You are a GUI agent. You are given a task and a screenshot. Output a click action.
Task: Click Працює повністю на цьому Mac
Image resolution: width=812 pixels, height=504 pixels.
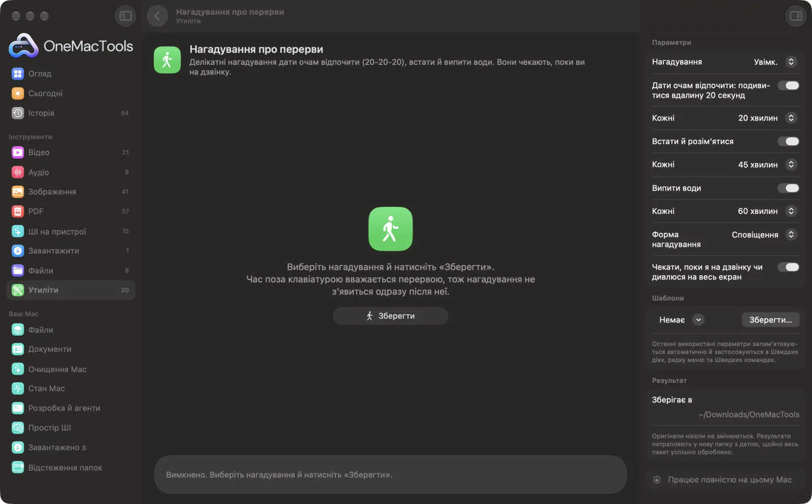(725, 480)
